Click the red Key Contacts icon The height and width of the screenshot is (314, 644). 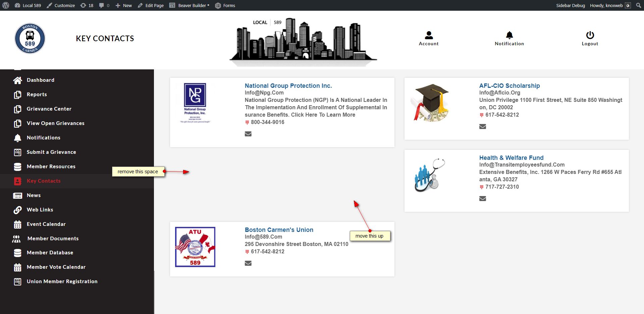(x=17, y=181)
